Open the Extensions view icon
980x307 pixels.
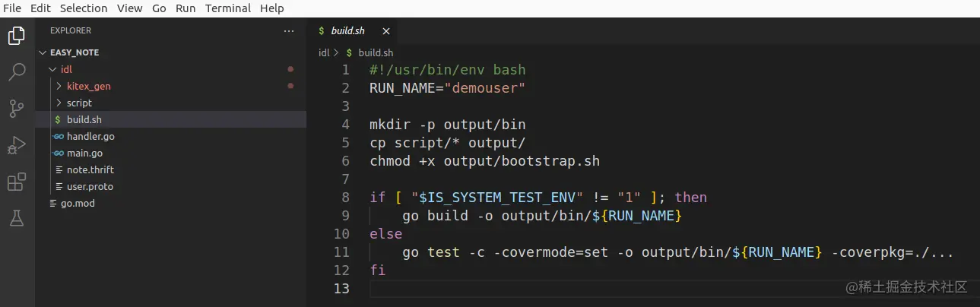(17, 182)
